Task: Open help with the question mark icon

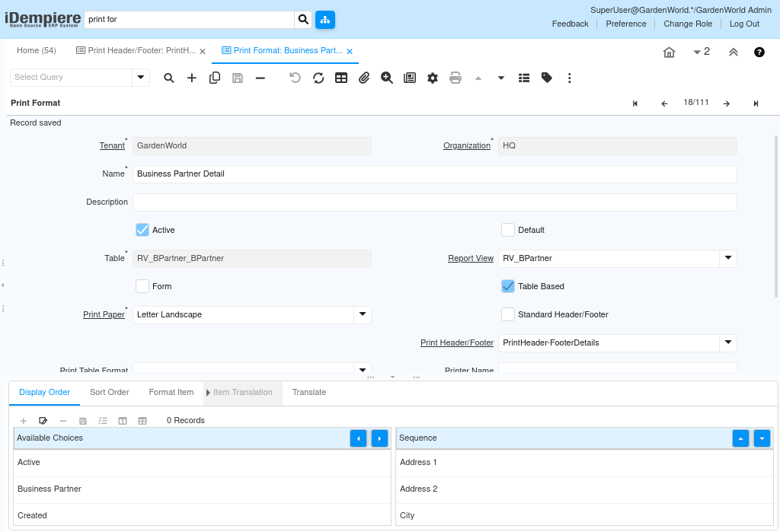Action: click(759, 53)
